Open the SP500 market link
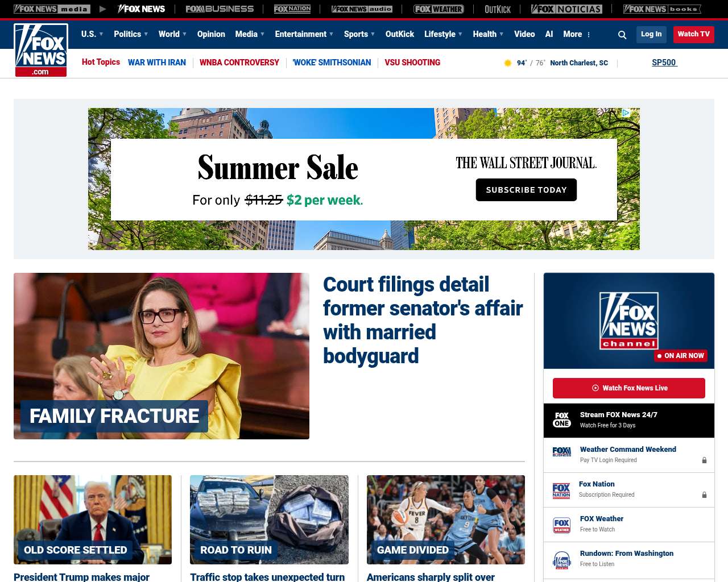The image size is (728, 582). coord(664,63)
